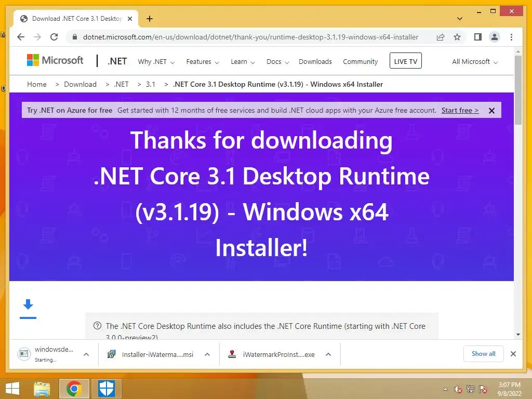Go to 3.1 in the breadcrumb
The image size is (532, 399).
[x=150, y=84]
